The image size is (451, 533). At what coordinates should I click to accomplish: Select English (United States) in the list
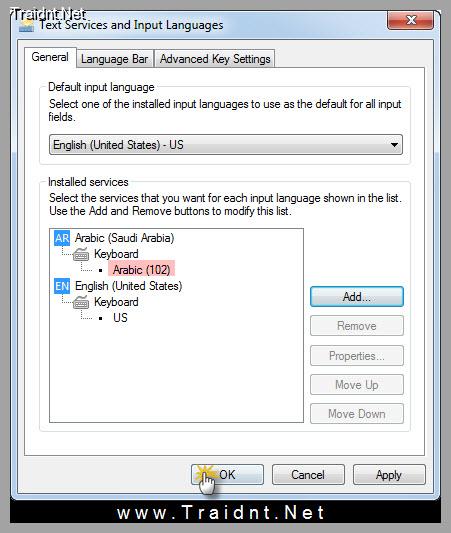[x=128, y=286]
